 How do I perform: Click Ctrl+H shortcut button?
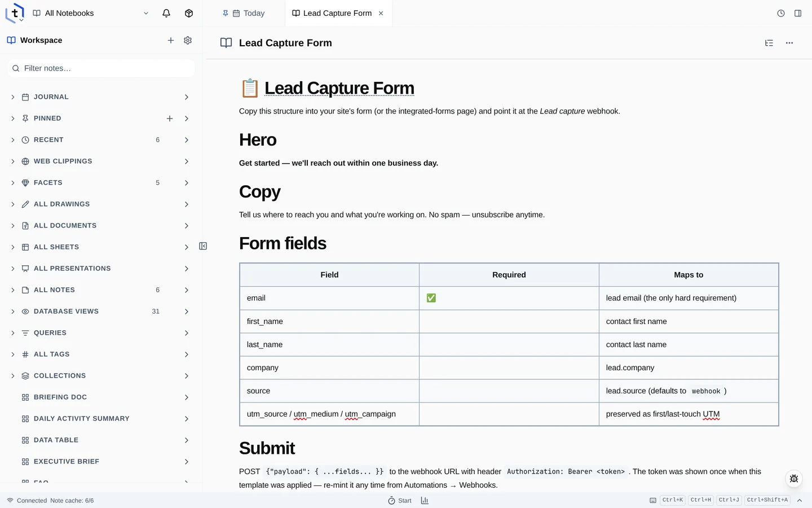point(701,500)
